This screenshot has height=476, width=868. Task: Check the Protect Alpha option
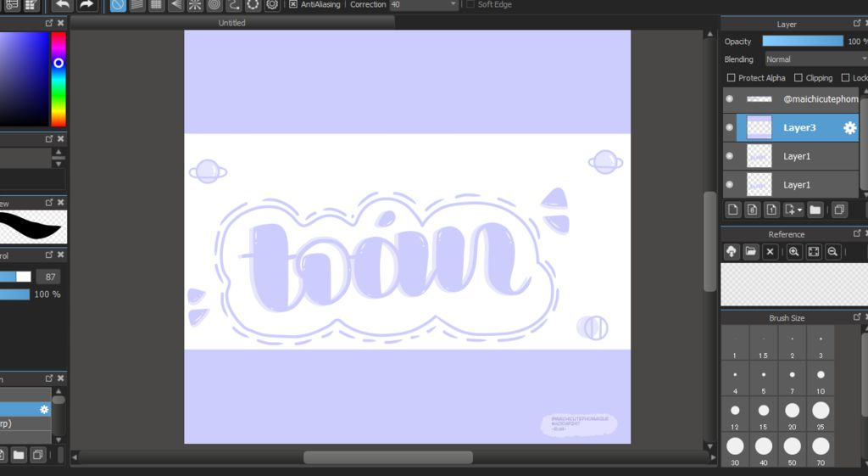[732, 77]
